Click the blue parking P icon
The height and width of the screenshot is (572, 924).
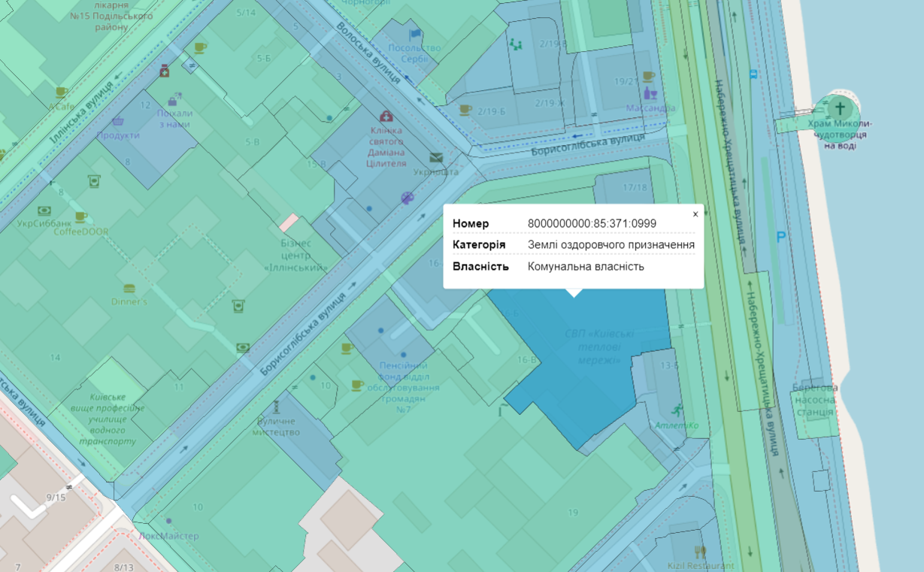781,237
